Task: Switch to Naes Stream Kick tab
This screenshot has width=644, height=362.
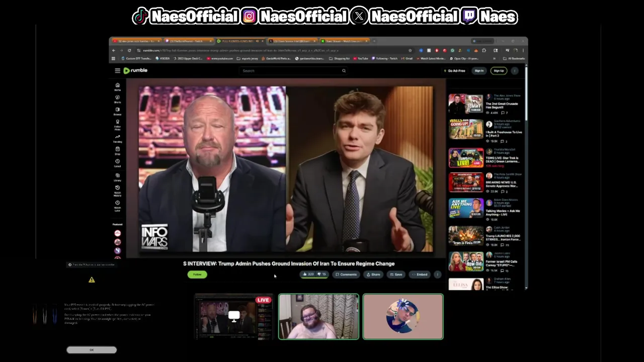Action: [x=345, y=41]
